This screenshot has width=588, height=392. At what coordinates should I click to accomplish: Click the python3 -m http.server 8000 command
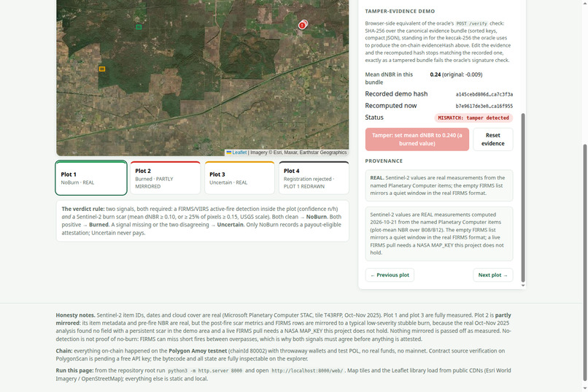205,371
